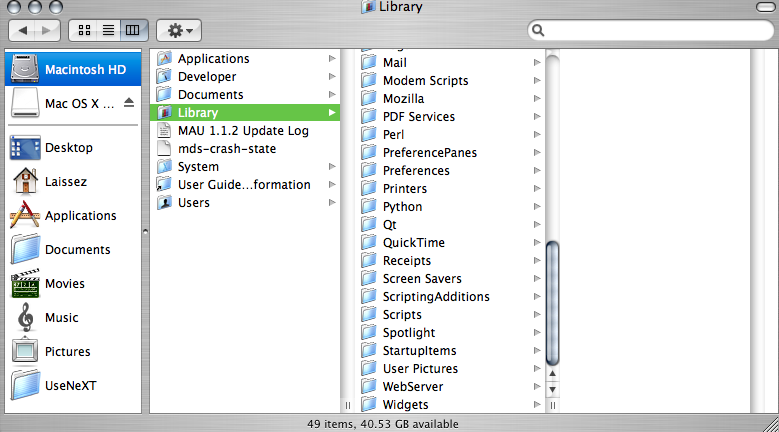The image size is (779, 432).
Task: Select Documents folder in first column
Action: (x=245, y=94)
